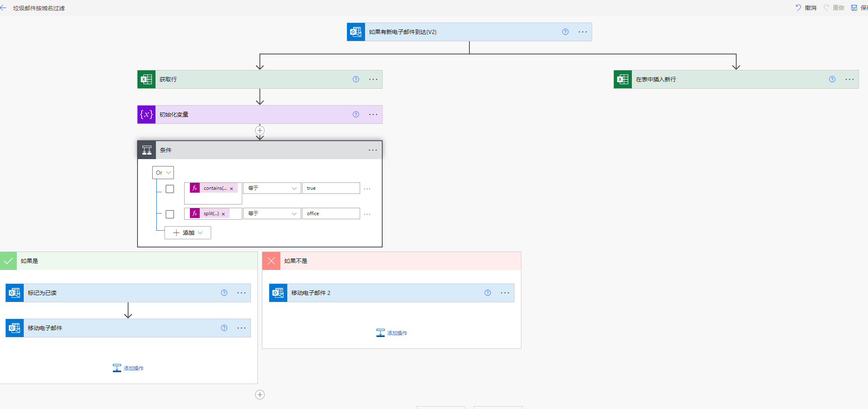868x409 pixels.
Task: Click the plus button below the condition branches
Action: pos(260,395)
